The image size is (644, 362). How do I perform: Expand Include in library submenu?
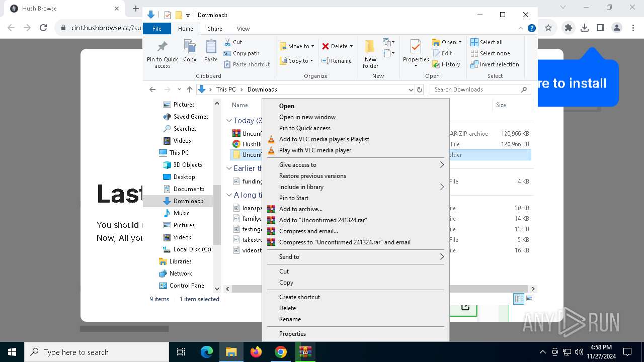[x=355, y=187]
